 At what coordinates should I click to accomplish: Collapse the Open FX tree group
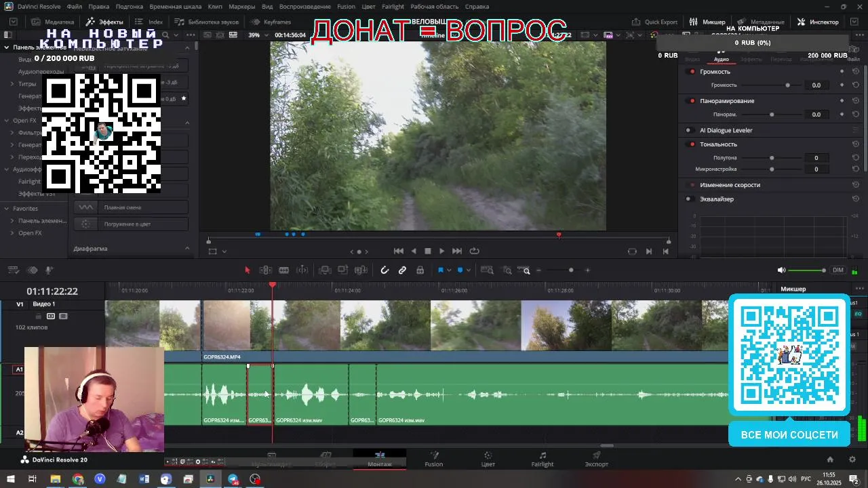7,121
